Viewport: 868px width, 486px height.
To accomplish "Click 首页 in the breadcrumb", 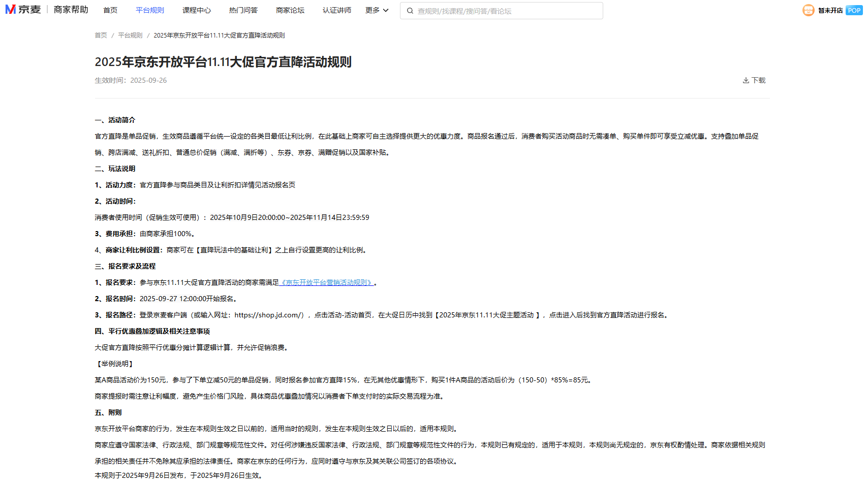I will 101,36.
